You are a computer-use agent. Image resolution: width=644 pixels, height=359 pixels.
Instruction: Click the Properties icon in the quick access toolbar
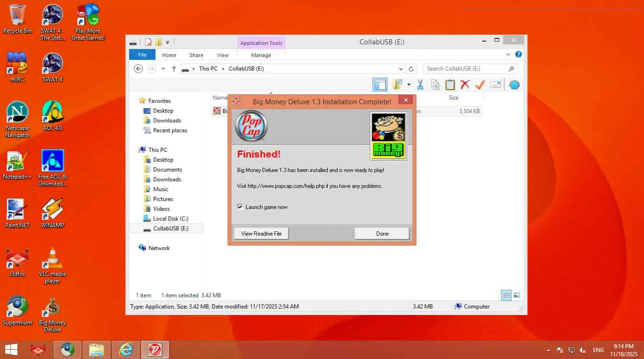[148, 42]
